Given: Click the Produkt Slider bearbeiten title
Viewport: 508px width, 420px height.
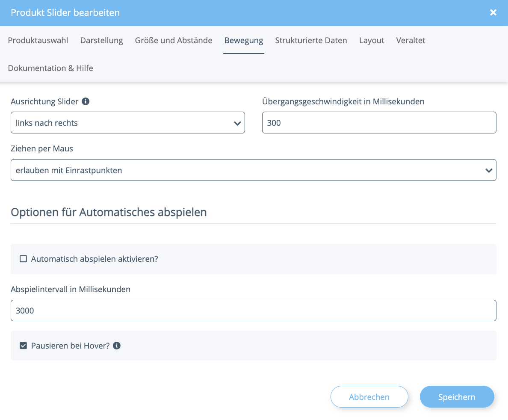Looking at the screenshot, I should tap(65, 12).
